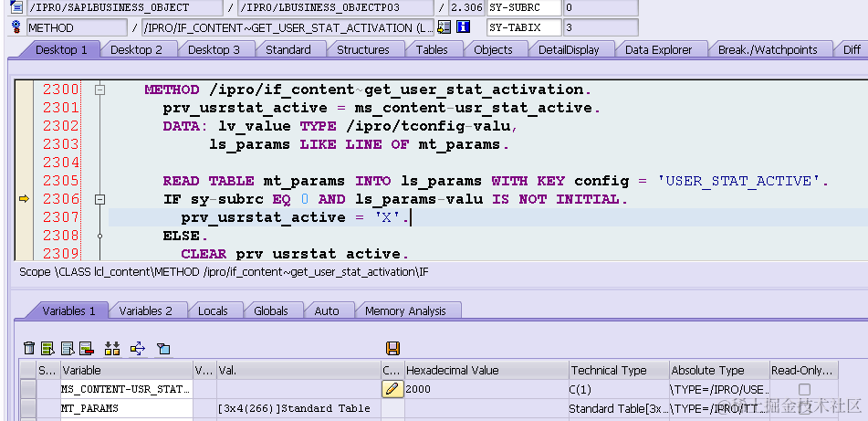Click the blue information icon in header

click(x=464, y=27)
